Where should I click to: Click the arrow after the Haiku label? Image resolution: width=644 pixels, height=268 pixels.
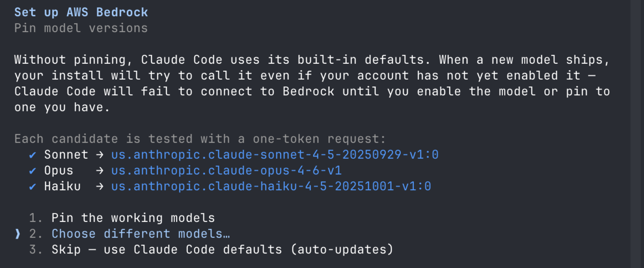click(100, 187)
